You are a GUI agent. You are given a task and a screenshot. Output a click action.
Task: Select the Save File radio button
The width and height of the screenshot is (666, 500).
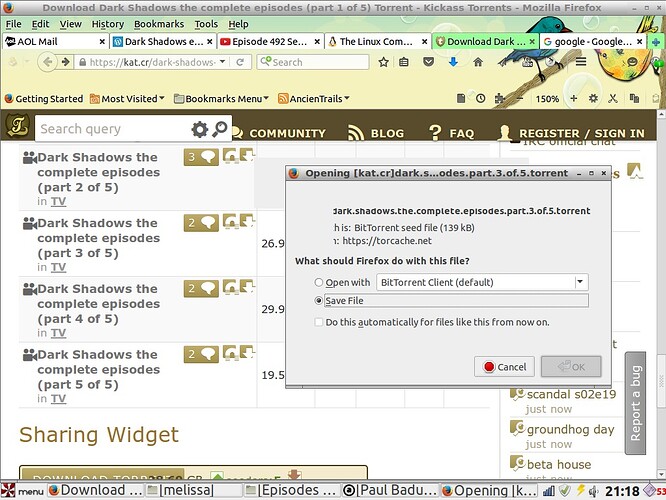(x=319, y=301)
